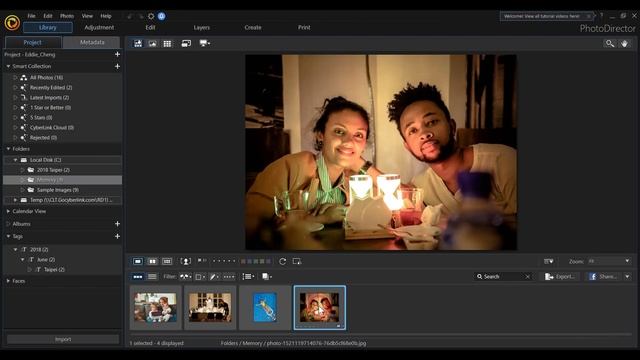Open the full screen slideshow icon menu

coord(204,43)
